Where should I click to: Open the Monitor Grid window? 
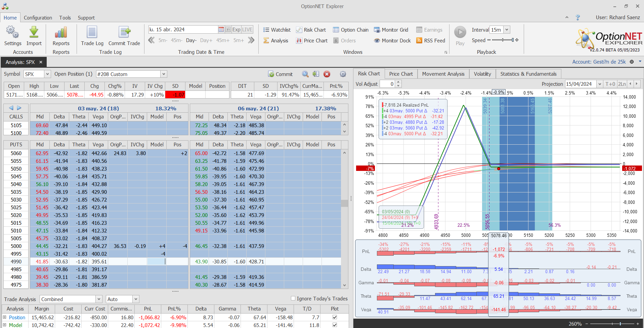(391, 30)
